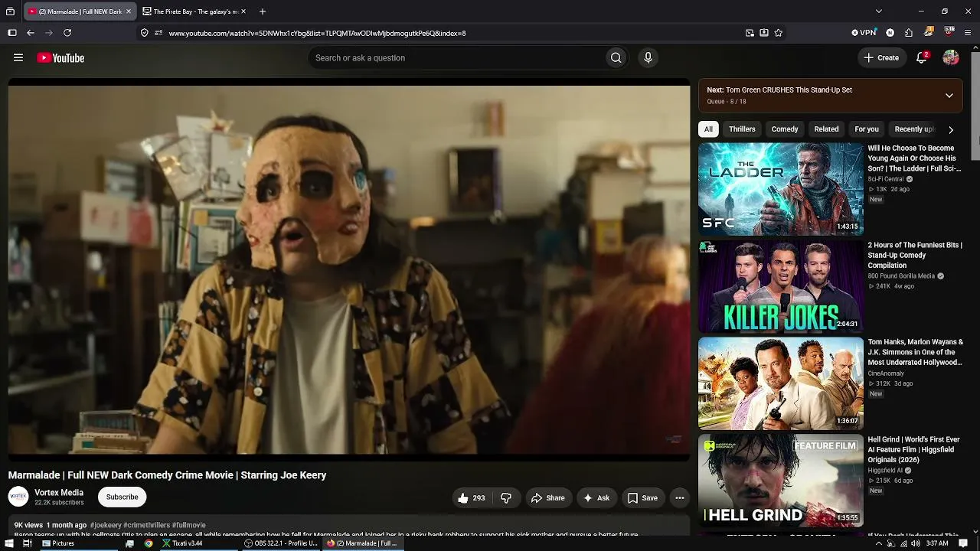Viewport: 980px width, 551px height.
Task: Switch to The Pirate Bay tab
Action: [x=195, y=11]
